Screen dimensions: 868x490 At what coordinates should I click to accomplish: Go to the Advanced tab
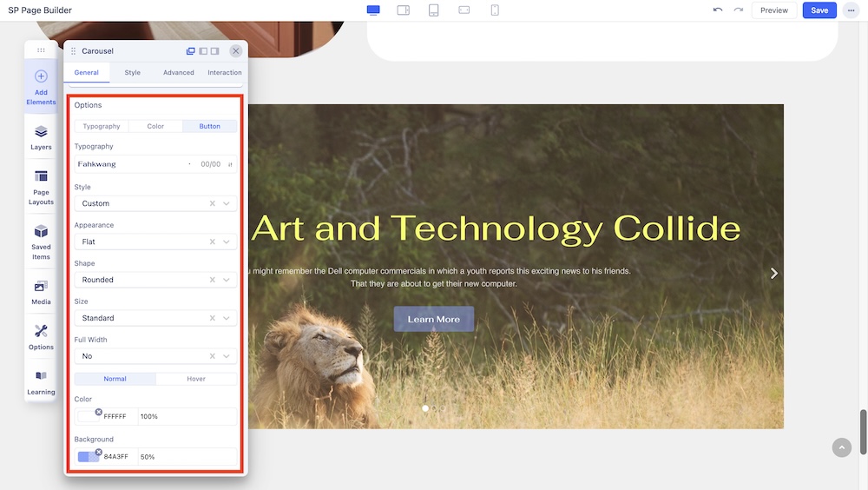tap(179, 73)
